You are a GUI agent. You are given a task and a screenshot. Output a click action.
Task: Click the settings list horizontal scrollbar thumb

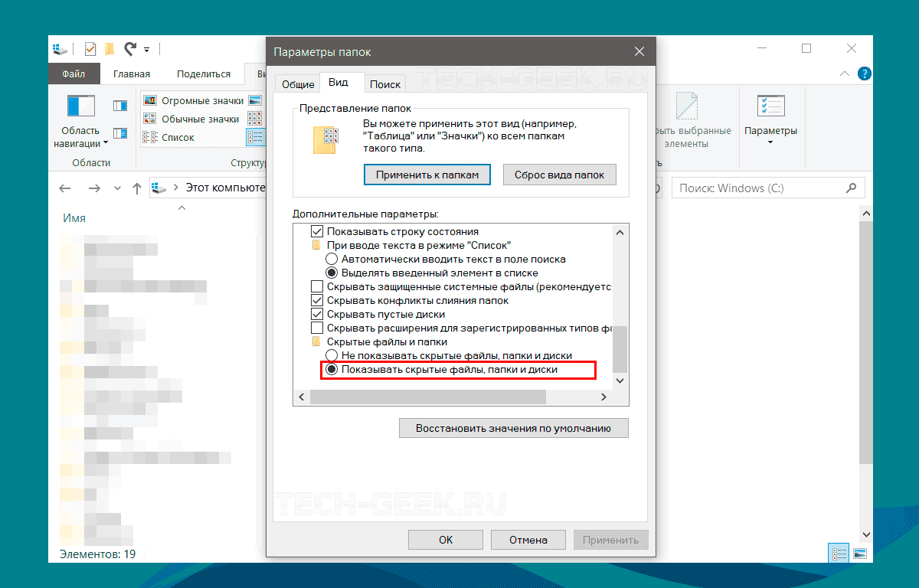coord(427,397)
